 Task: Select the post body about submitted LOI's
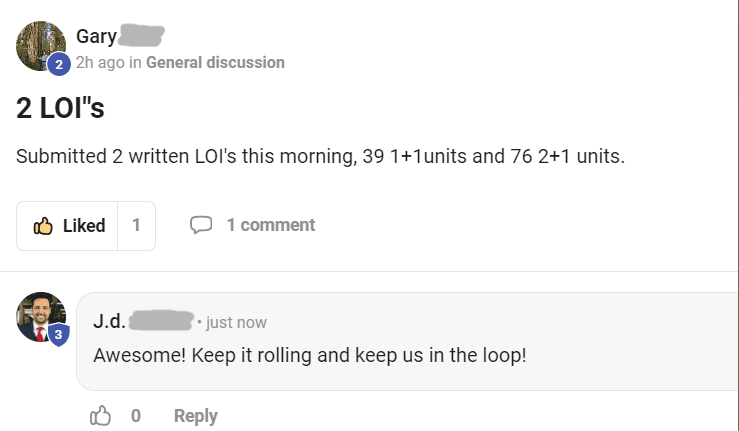pyautogui.click(x=320, y=156)
